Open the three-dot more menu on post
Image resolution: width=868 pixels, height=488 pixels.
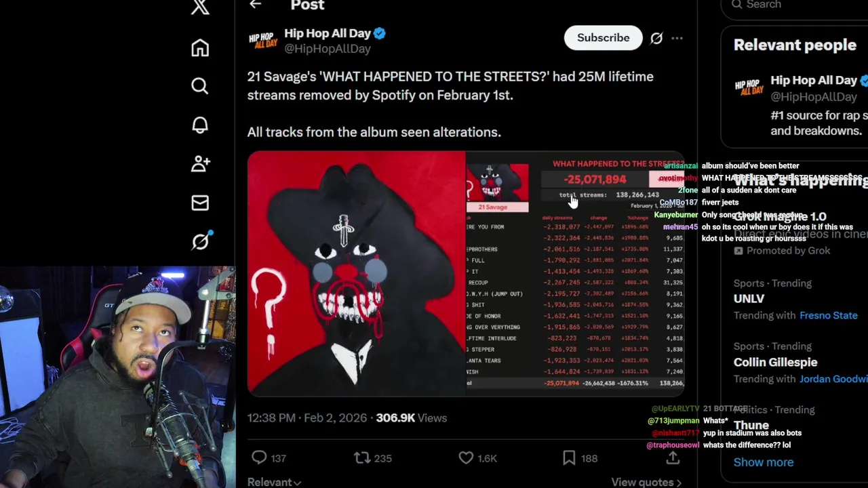677,38
